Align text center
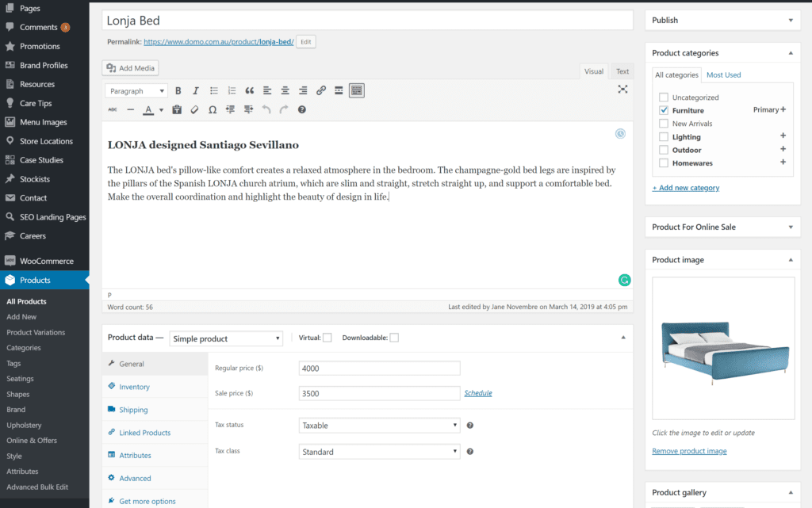This screenshot has width=812, height=508. tap(285, 90)
